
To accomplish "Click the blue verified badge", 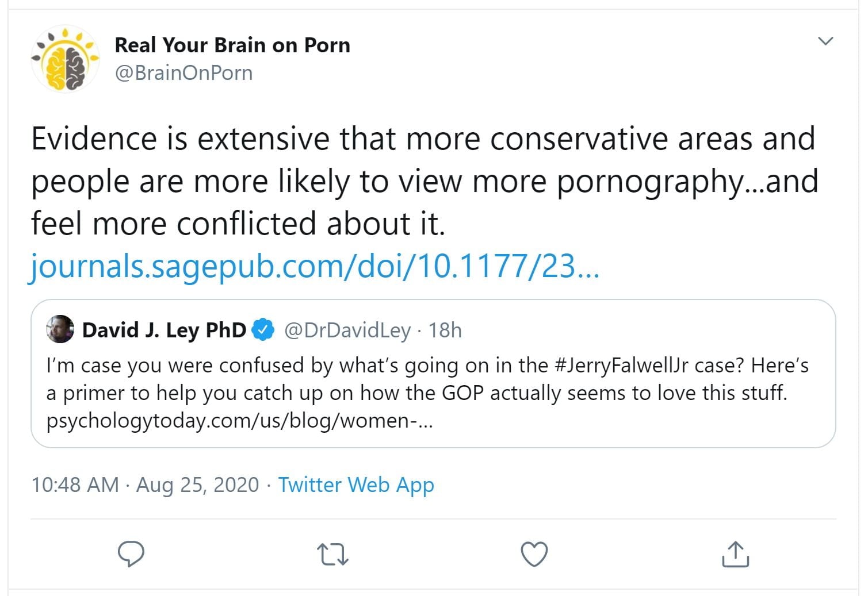I will 263,330.
